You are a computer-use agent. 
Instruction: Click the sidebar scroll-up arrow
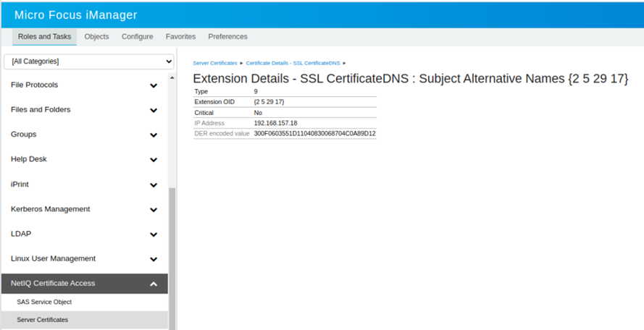click(x=172, y=77)
